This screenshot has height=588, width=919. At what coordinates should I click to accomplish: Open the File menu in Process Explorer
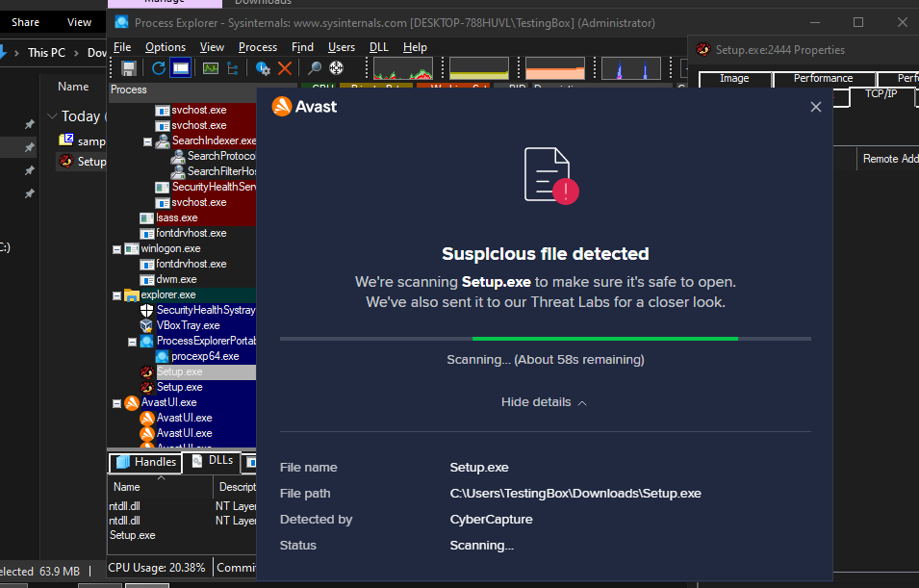(x=122, y=47)
